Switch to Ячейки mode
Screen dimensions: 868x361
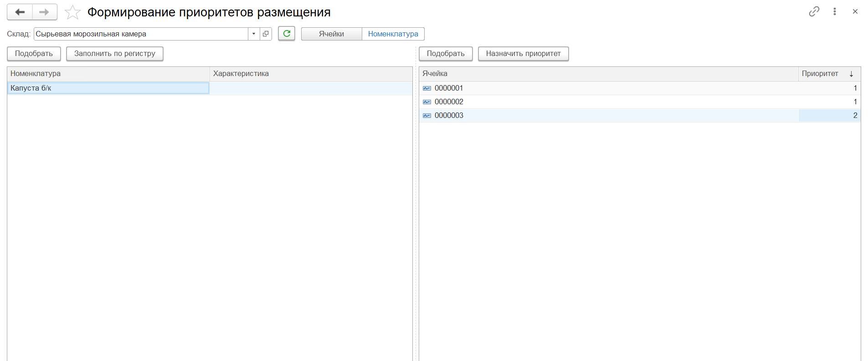(x=331, y=34)
